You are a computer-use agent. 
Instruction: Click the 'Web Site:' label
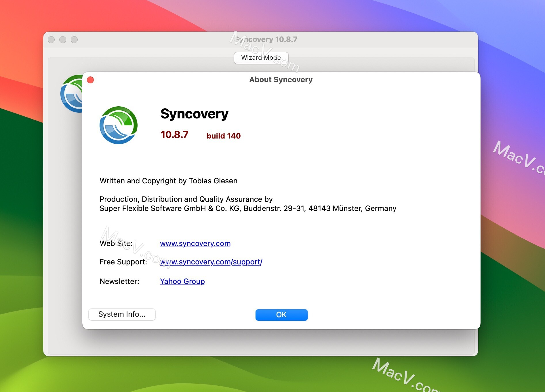coord(116,243)
